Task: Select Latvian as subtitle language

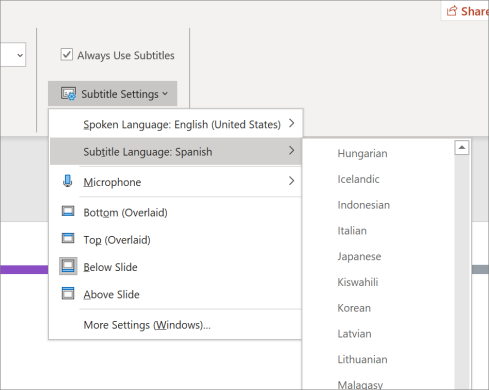Action: 378,334
